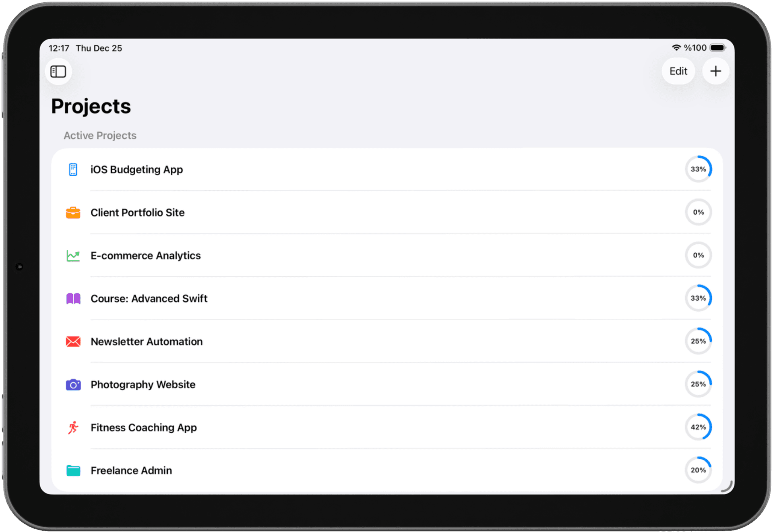
Task: Tap the Projects title heading
Action: click(91, 106)
